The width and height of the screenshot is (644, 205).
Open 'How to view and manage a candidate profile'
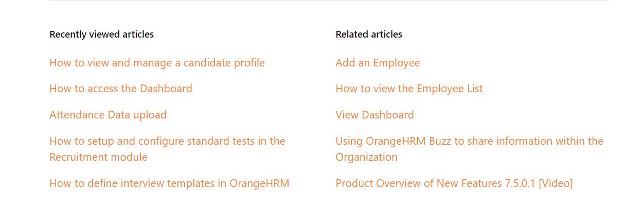pos(157,63)
